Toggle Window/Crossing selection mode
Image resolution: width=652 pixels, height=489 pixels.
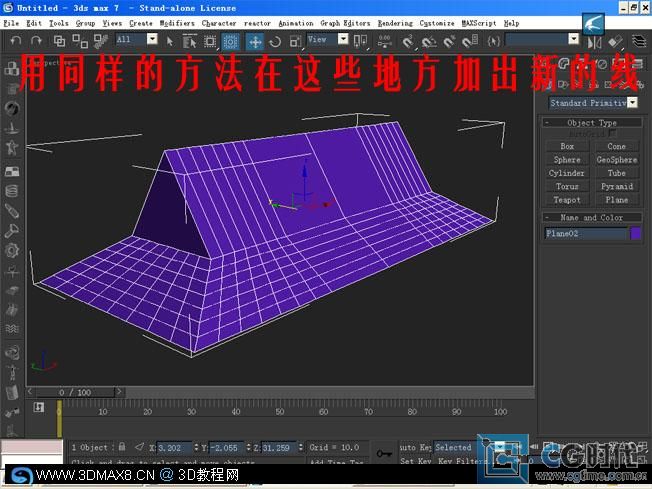(x=230, y=41)
